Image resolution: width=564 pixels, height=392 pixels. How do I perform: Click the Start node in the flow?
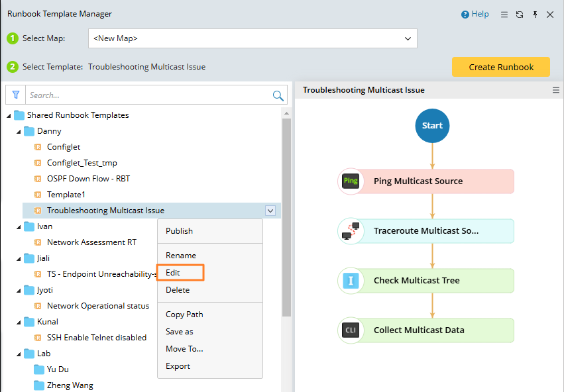pyautogui.click(x=432, y=125)
